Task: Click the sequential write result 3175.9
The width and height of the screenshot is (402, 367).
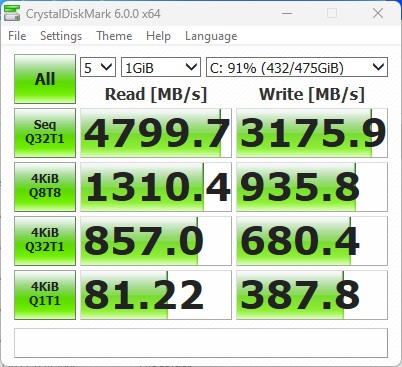Action: point(312,133)
